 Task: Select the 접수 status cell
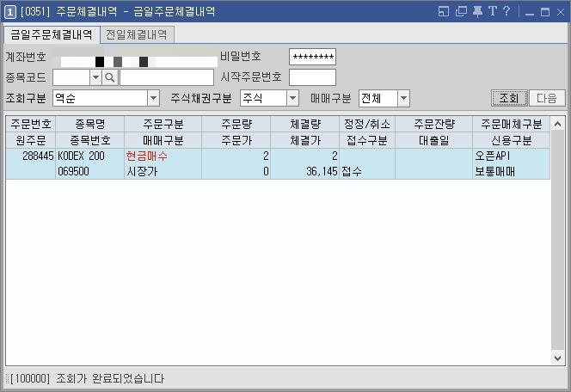pyautogui.click(x=367, y=171)
